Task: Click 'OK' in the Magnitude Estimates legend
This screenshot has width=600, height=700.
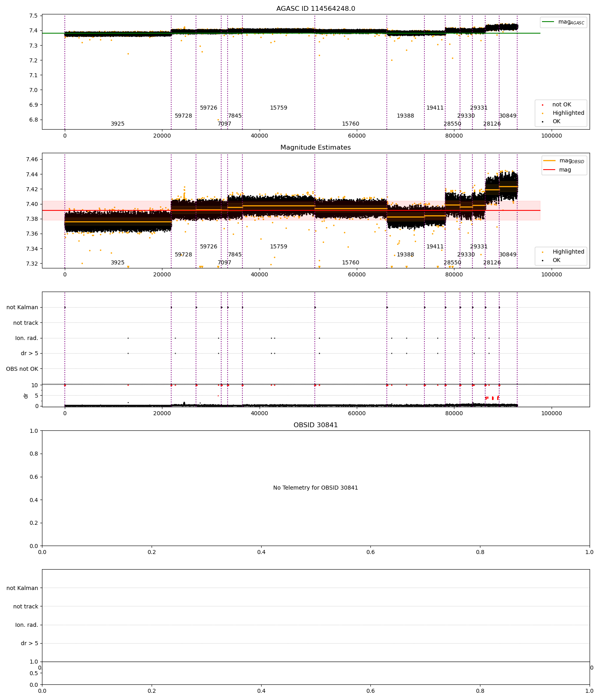Action: coord(556,260)
